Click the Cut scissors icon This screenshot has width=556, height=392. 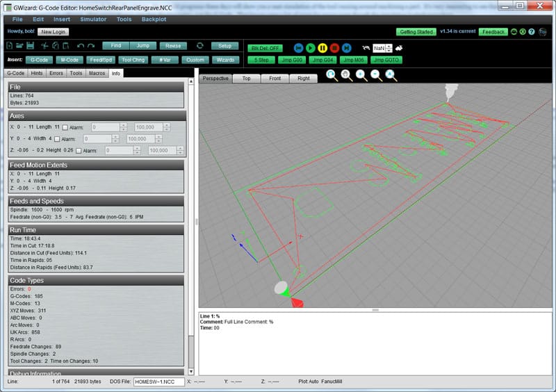coord(44,45)
